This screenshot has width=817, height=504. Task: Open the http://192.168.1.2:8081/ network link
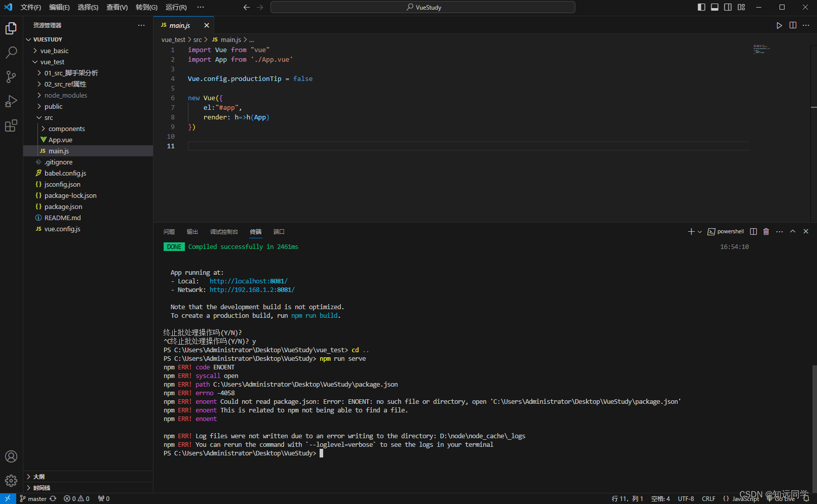tap(252, 290)
